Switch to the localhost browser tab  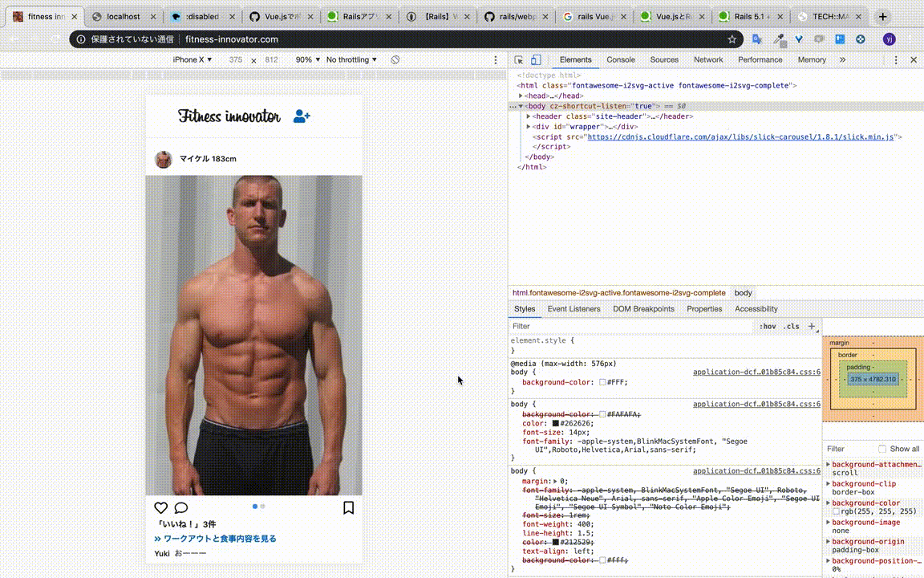click(123, 17)
